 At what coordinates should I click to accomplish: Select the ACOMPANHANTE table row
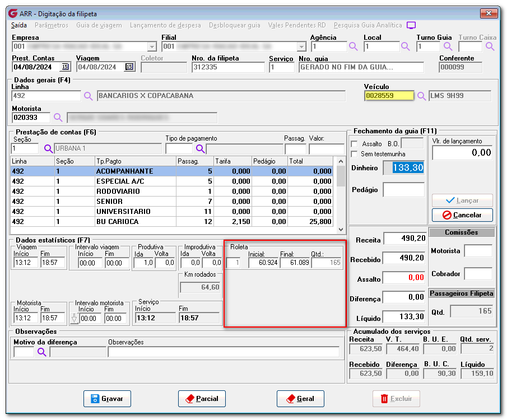coord(171,171)
